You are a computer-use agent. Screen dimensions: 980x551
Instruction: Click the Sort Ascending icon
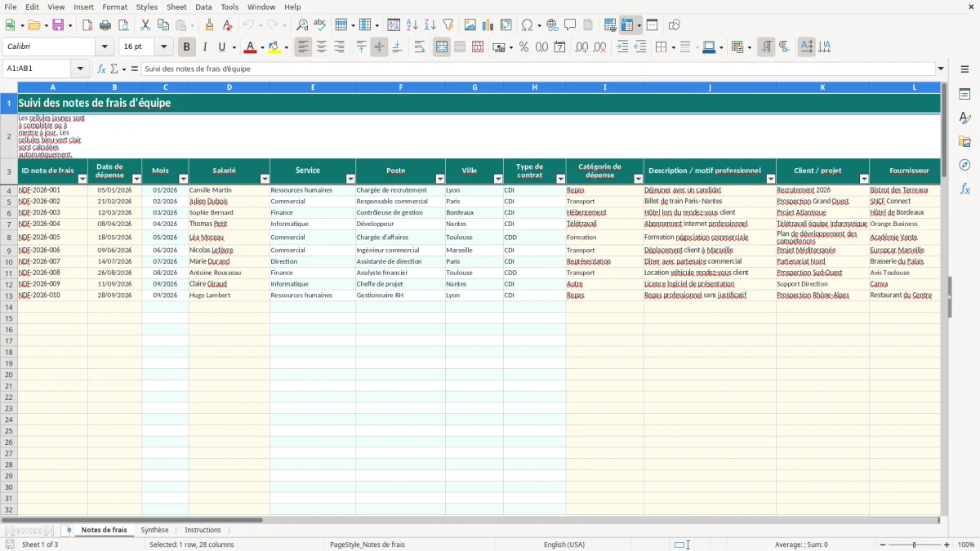click(412, 25)
